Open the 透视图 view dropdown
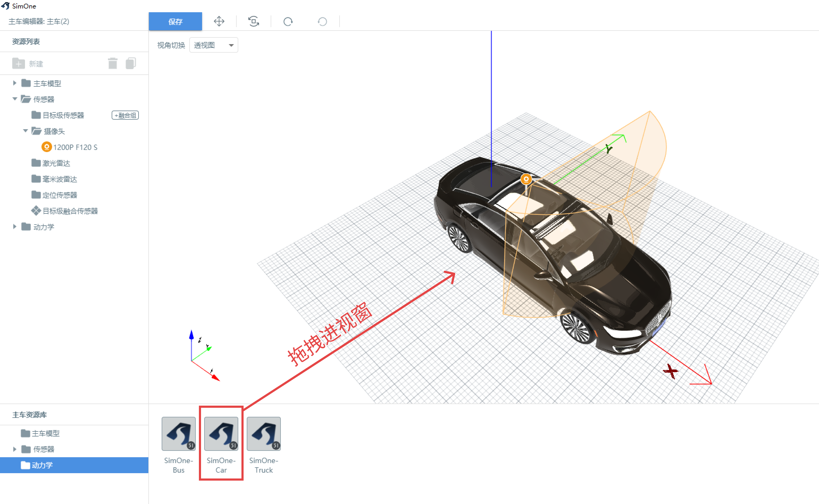The height and width of the screenshot is (504, 819). [x=214, y=45]
